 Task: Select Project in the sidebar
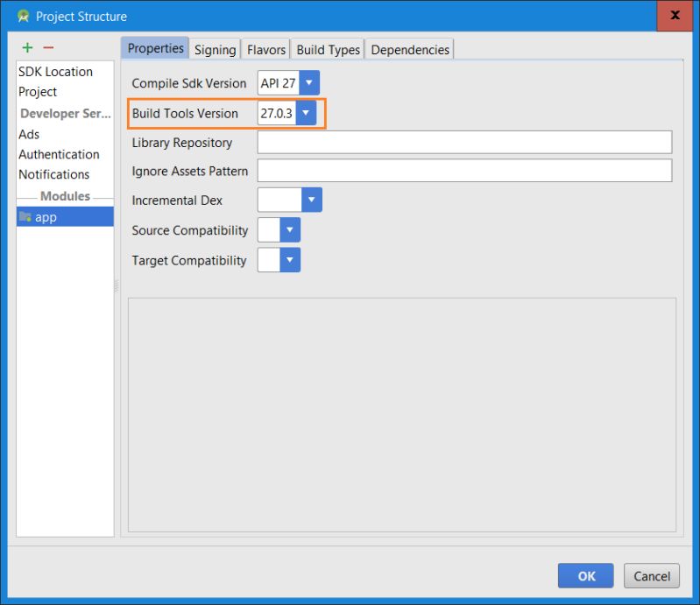point(65,91)
